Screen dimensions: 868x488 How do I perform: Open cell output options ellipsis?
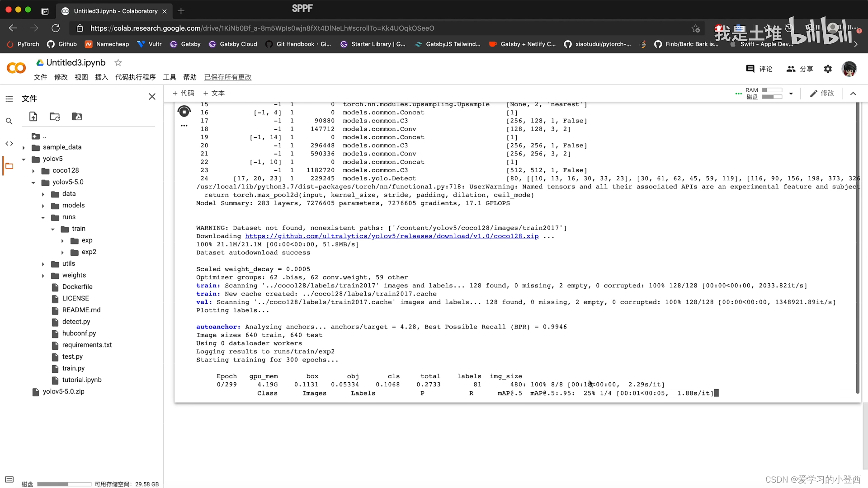[x=184, y=126]
